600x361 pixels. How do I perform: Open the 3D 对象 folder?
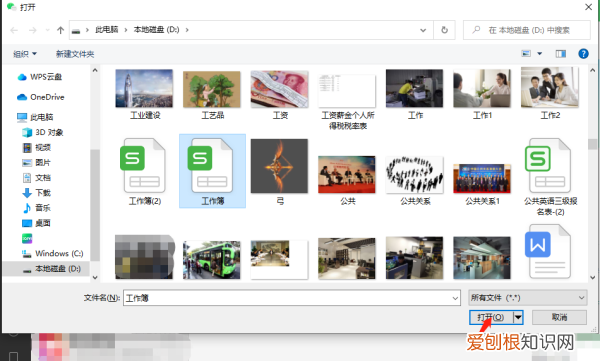tap(43, 132)
